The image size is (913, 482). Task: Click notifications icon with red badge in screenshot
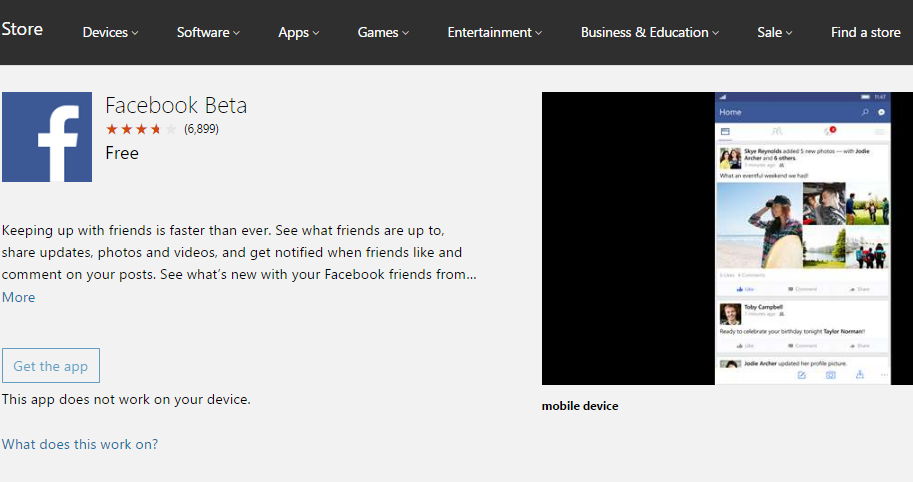coord(829,131)
